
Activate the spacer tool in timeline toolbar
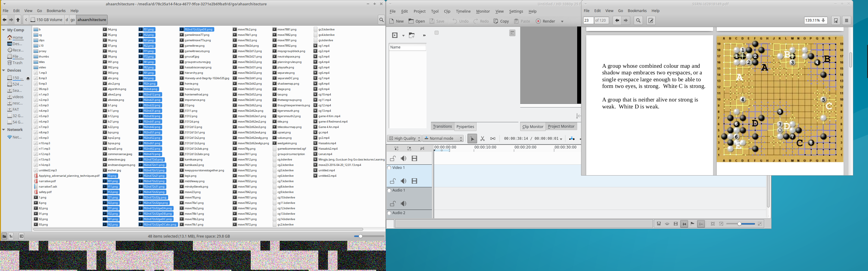pyautogui.click(x=493, y=139)
